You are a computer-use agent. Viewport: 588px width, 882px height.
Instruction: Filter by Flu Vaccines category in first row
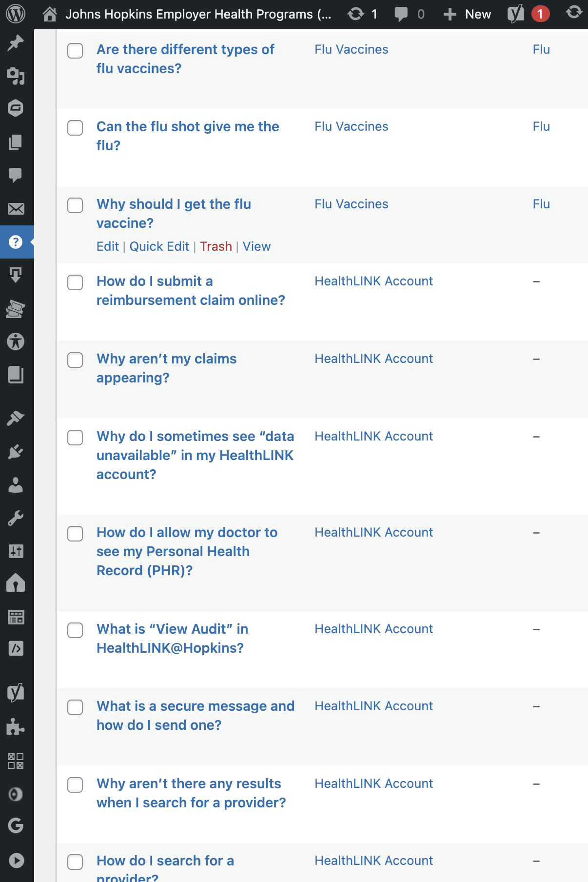pyautogui.click(x=351, y=49)
